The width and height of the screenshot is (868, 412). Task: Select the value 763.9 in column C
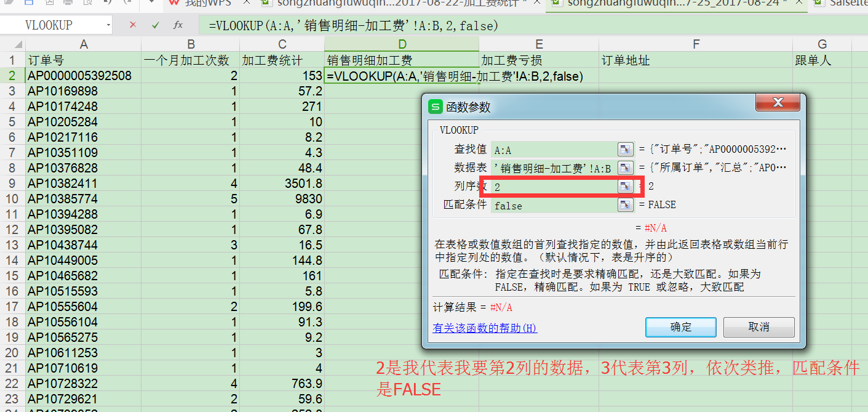pos(282,384)
